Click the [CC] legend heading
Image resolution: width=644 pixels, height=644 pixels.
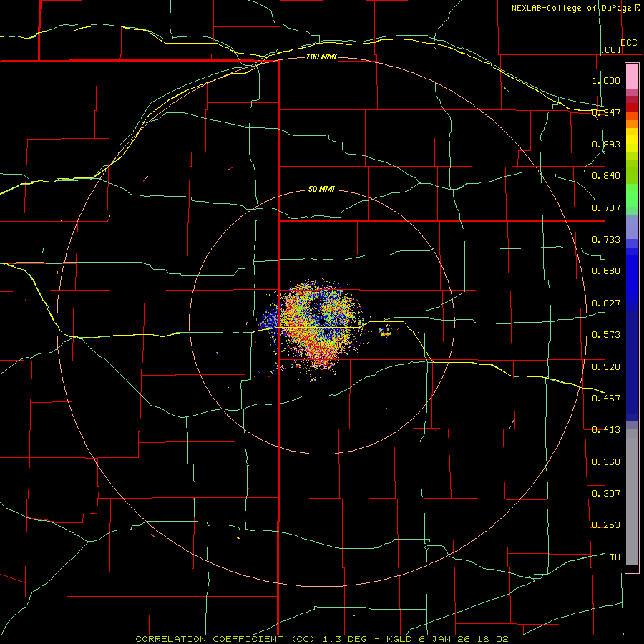pyautogui.click(x=610, y=49)
